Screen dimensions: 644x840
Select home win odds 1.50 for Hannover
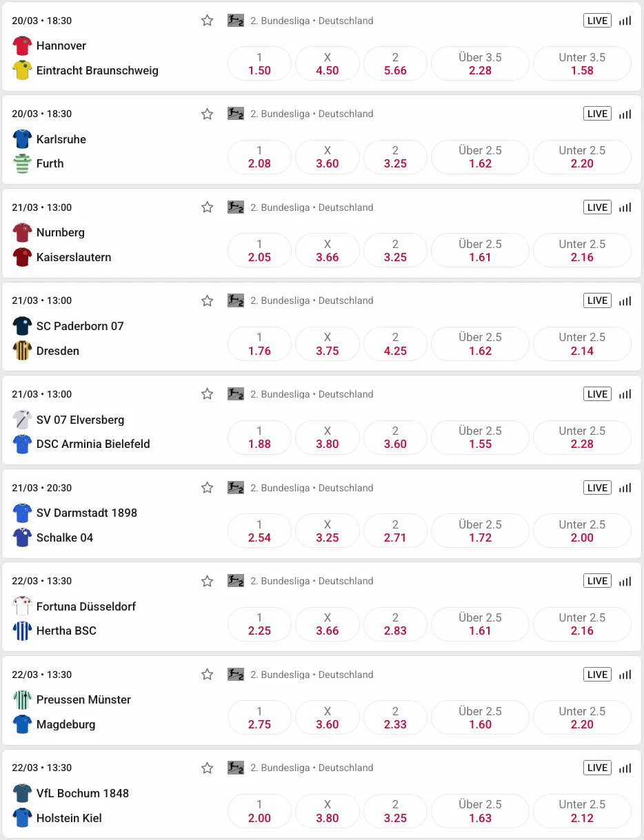coord(259,63)
